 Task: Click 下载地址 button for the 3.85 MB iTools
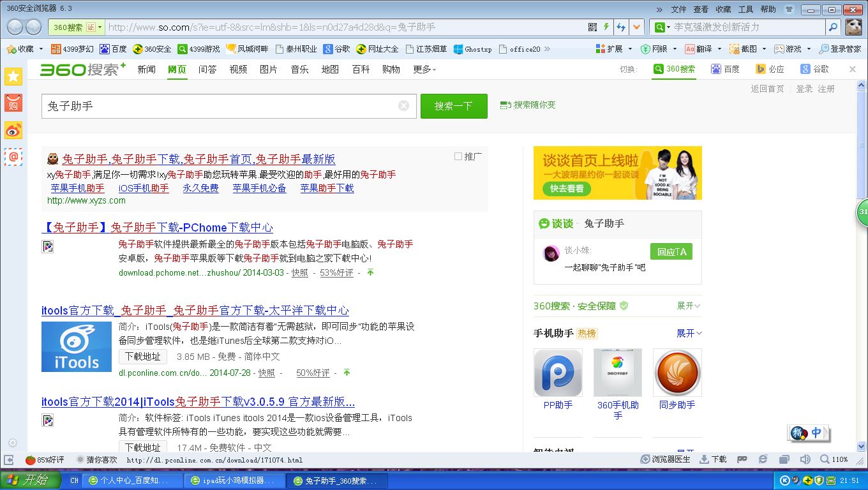143,357
